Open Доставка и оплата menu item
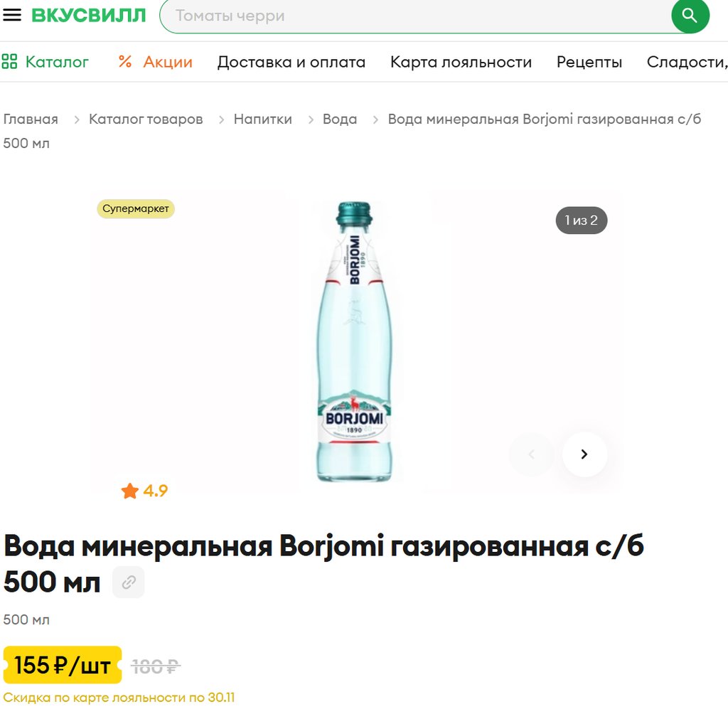The height and width of the screenshot is (714, 728). coord(291,62)
